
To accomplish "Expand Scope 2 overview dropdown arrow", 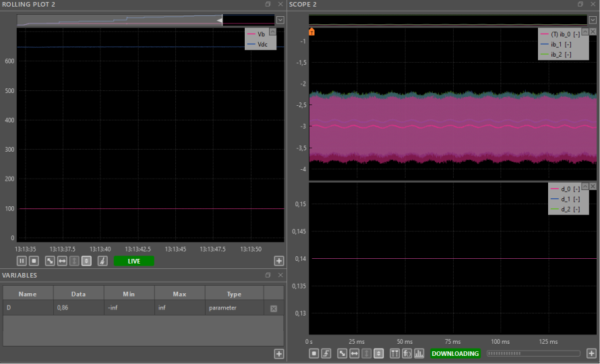I will [x=592, y=20].
